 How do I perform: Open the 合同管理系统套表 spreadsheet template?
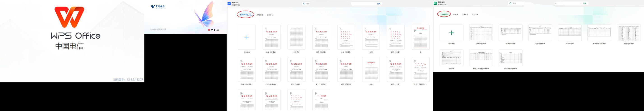pyautogui.click(x=599, y=33)
